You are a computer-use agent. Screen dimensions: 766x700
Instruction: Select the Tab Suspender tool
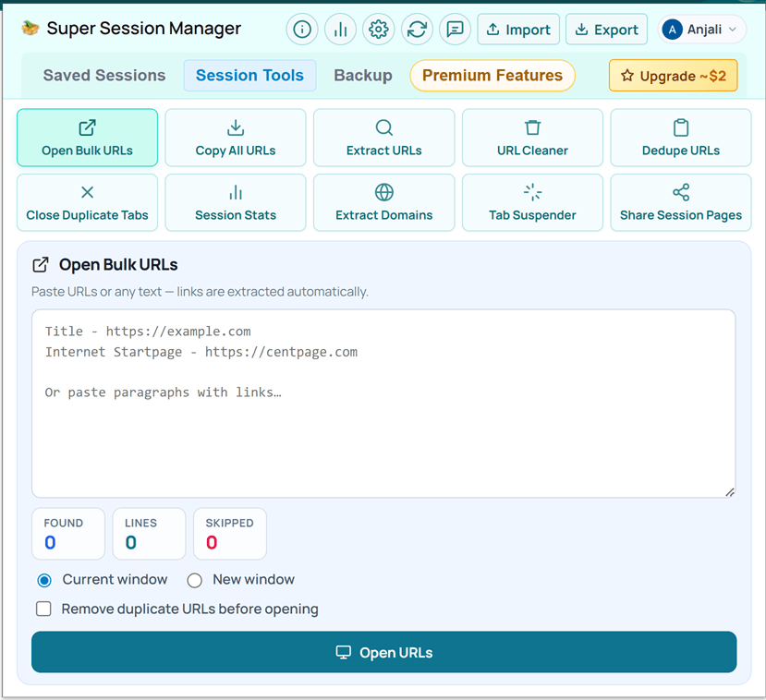[x=532, y=202]
